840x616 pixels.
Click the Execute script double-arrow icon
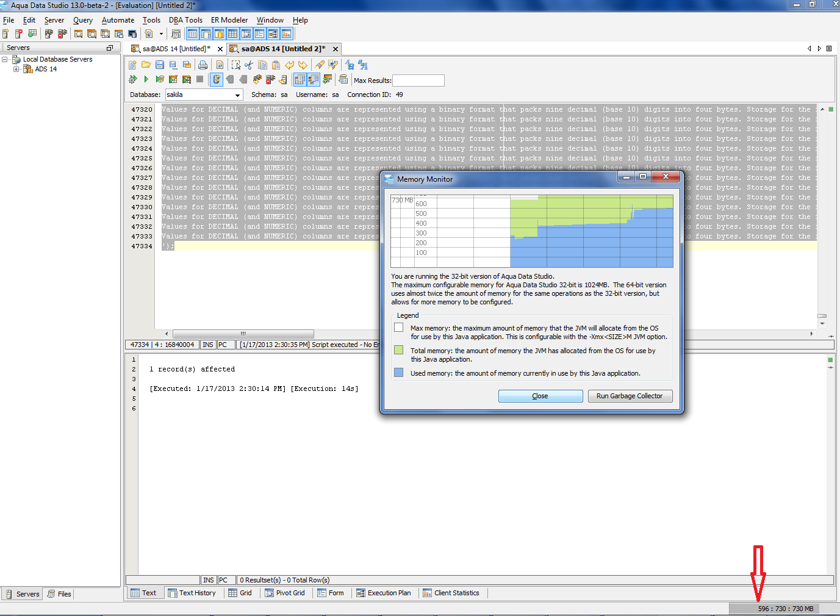[x=133, y=79]
